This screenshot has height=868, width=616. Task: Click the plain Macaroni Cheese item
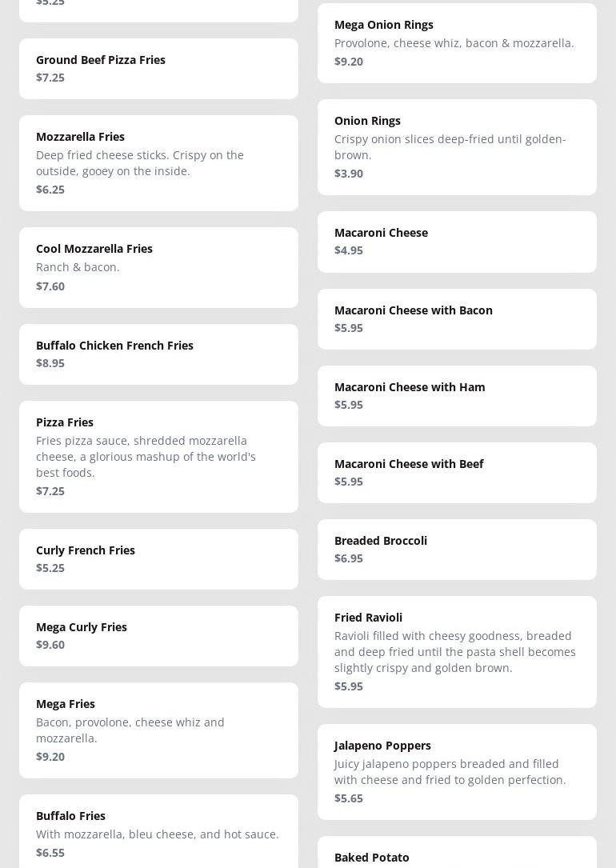[x=457, y=242]
